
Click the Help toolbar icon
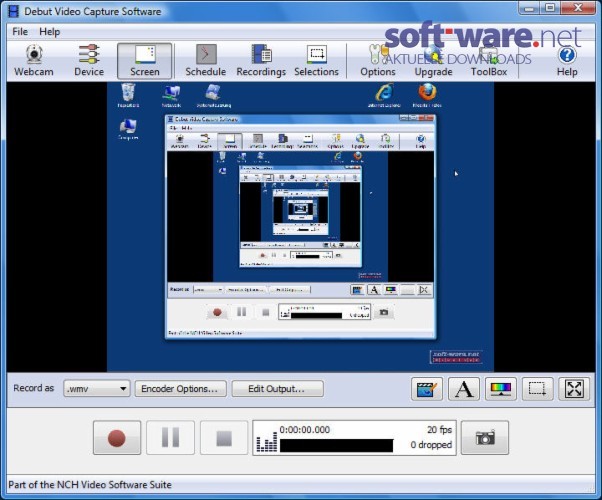coord(567,61)
